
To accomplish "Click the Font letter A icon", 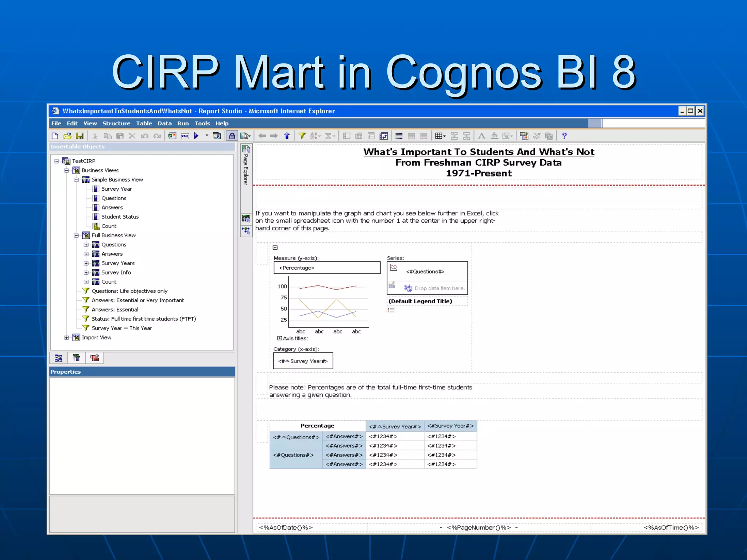I will (481, 136).
